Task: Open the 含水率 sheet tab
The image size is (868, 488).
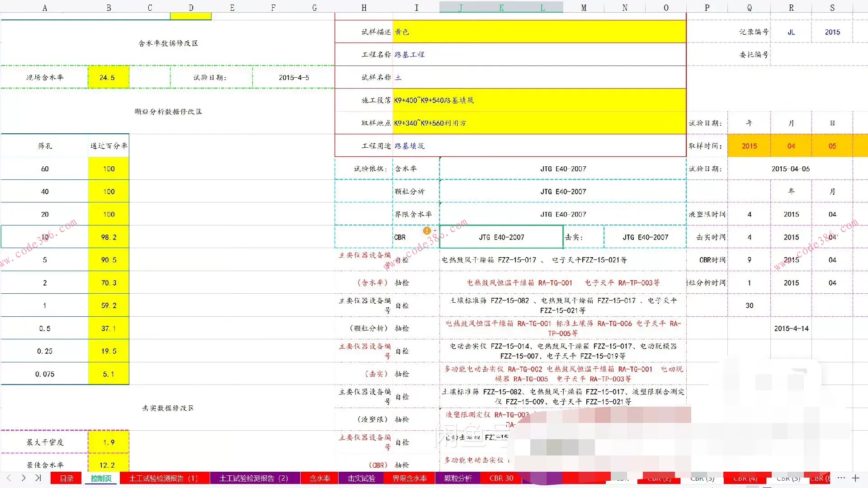Action: (320, 478)
